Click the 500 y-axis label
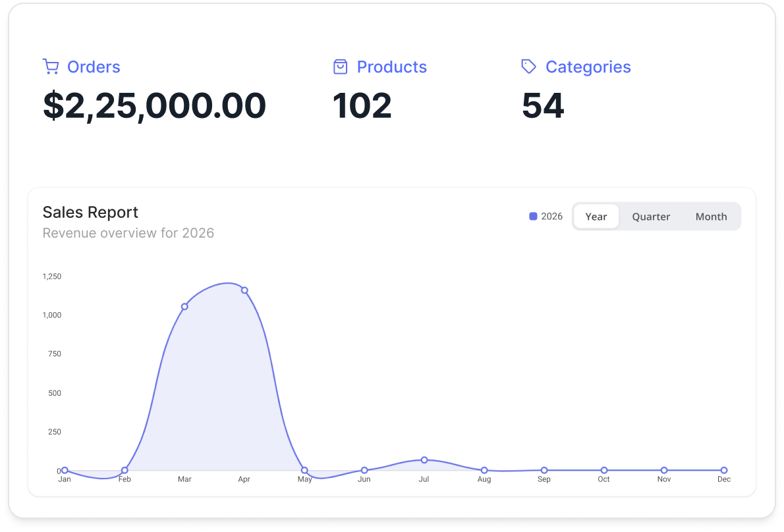Screen dimensions: 784x532 (x=55, y=393)
